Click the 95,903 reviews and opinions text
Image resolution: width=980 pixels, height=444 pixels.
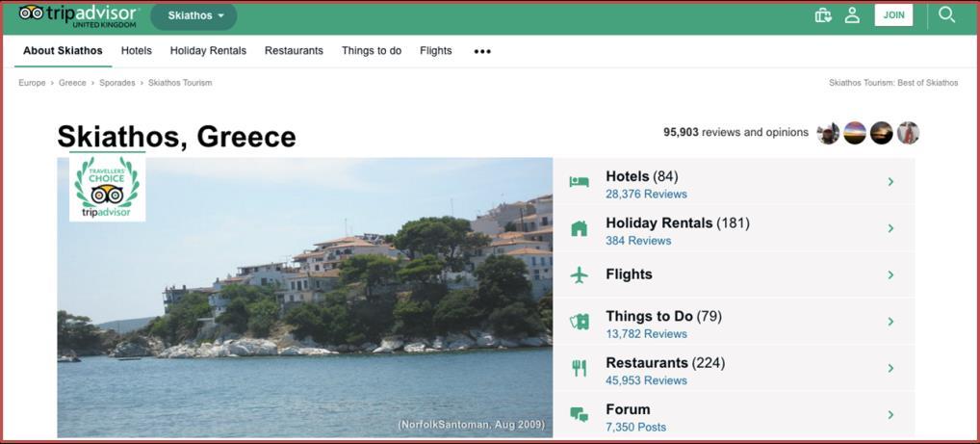coord(735,133)
